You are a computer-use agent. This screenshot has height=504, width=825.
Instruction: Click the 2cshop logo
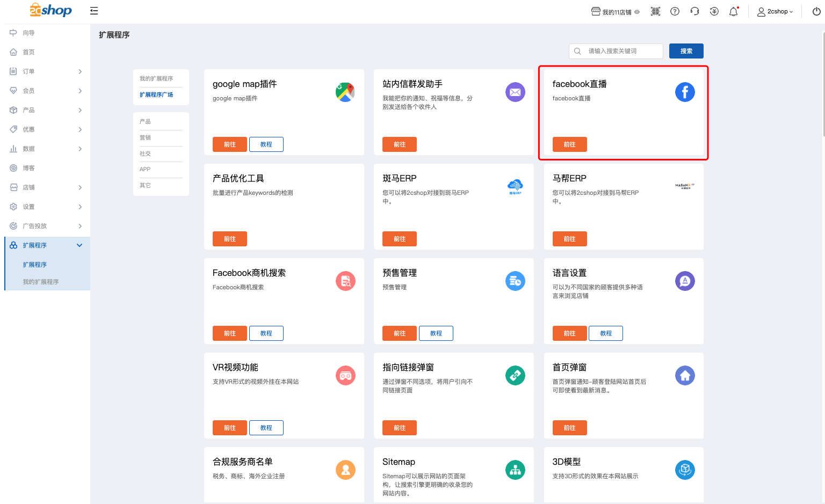[x=50, y=10]
